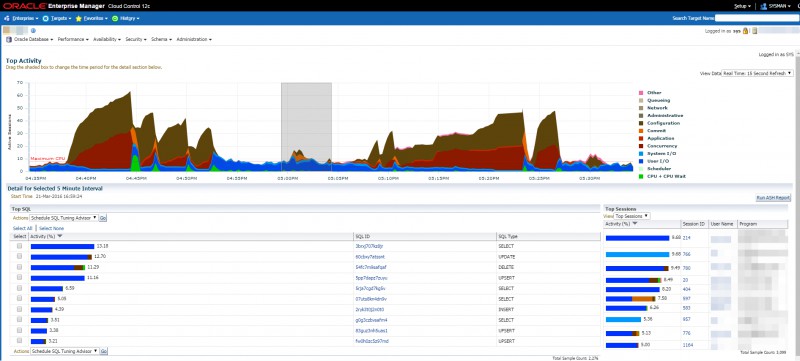Open top Actions Schedule SQL Tuning Advisor dropdown
Screen dimensions: 800x361
pyautogui.click(x=64, y=218)
